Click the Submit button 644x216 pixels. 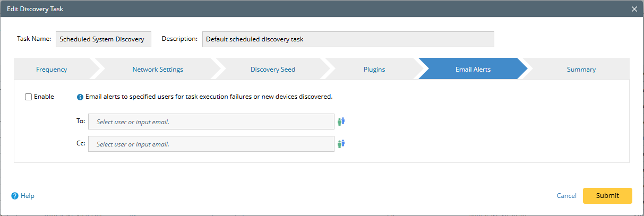click(607, 196)
